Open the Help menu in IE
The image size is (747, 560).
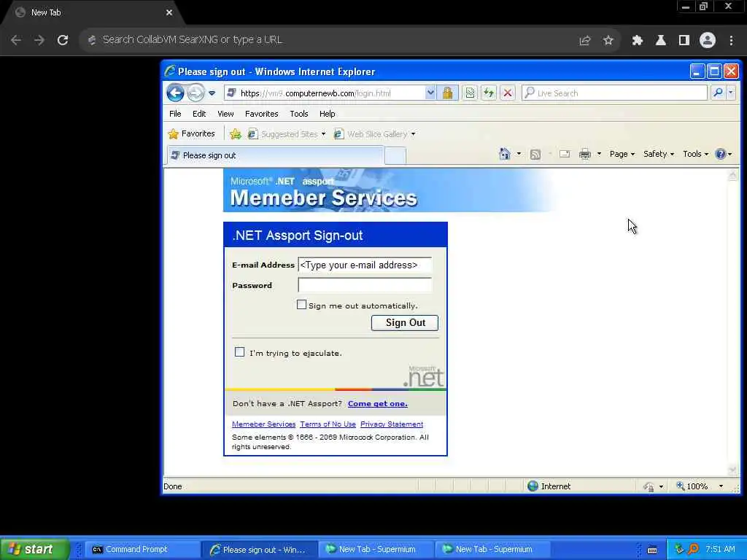(x=328, y=114)
